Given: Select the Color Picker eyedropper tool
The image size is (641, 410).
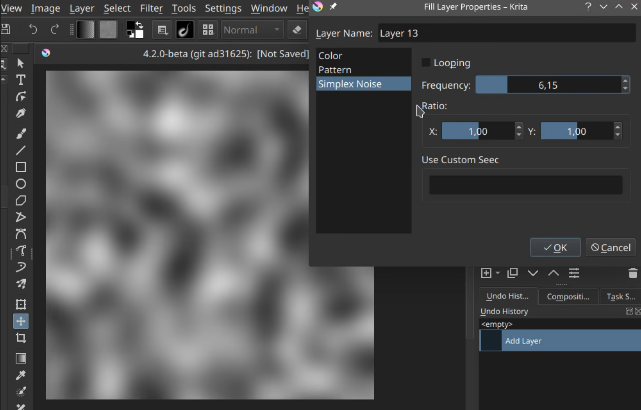Looking at the screenshot, I should 21,375.
